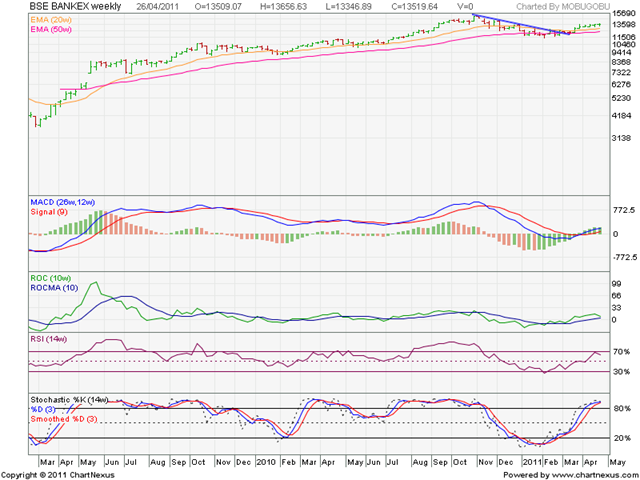Click the '5230' price axis value

click(x=621, y=98)
